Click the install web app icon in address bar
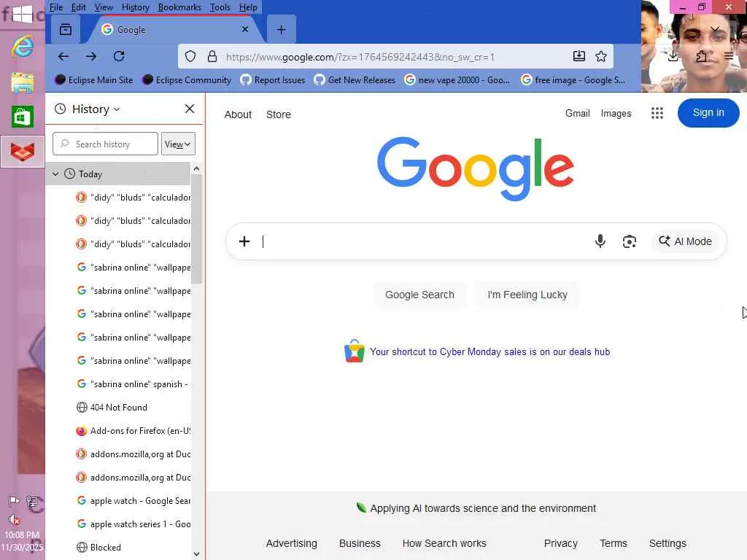Image resolution: width=747 pixels, height=560 pixels. pyautogui.click(x=578, y=57)
